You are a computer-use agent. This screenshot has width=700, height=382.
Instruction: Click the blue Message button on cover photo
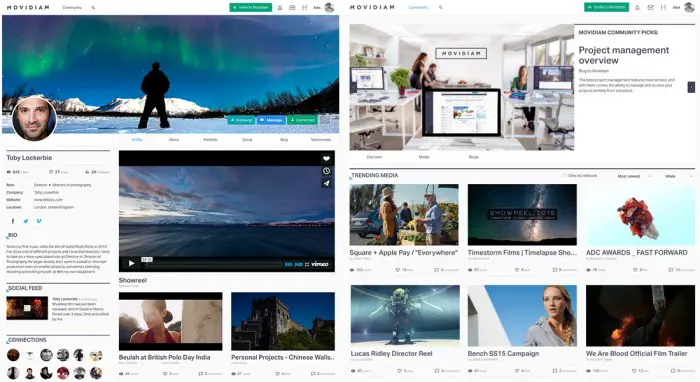point(271,120)
